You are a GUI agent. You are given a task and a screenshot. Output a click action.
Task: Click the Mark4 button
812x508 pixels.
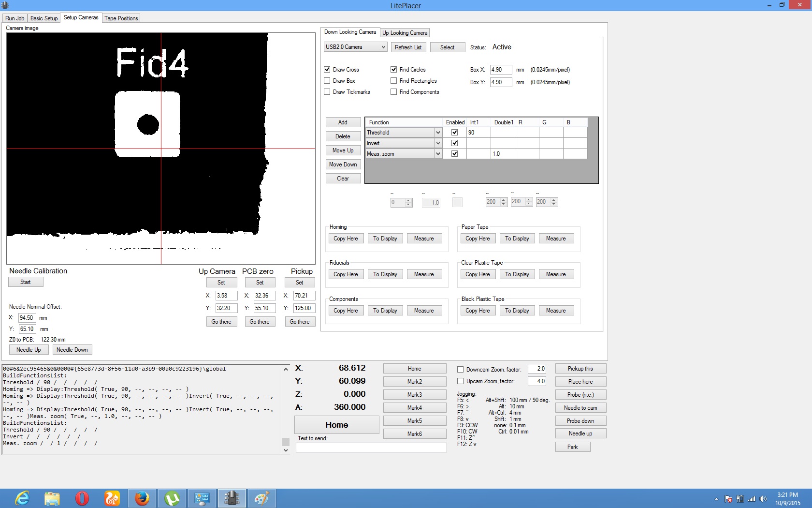point(415,408)
